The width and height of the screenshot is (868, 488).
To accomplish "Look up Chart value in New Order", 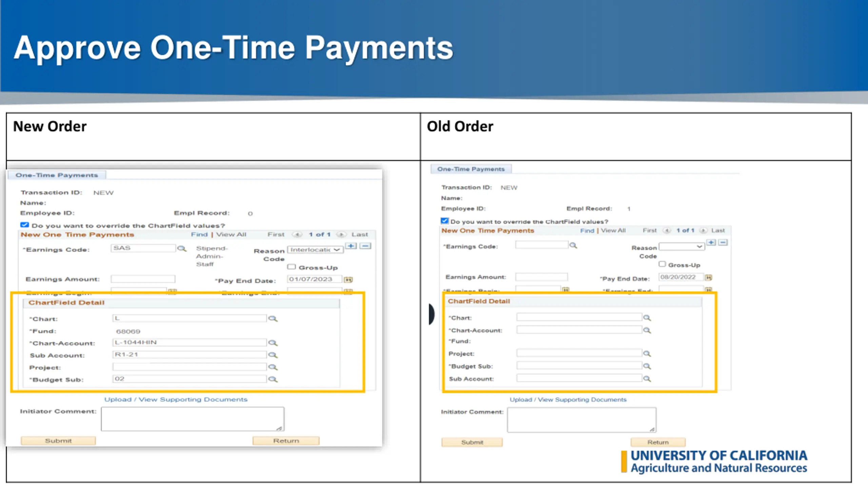I will coord(273,319).
